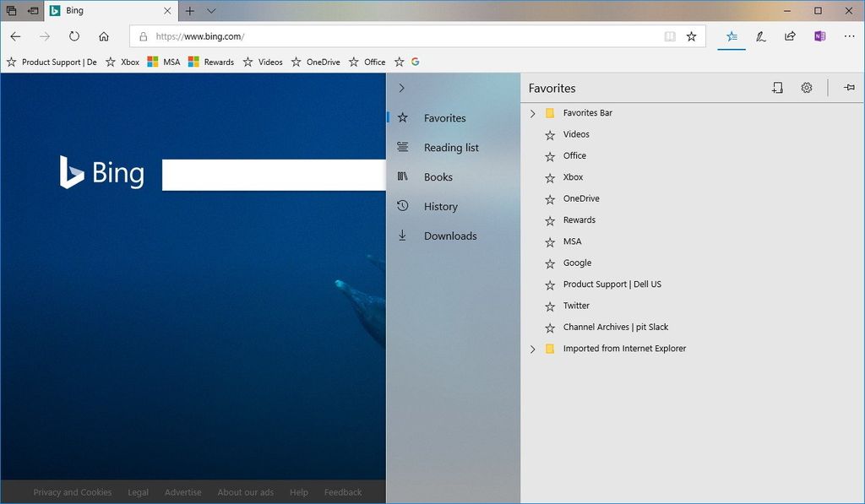Pin the Favorites pane open
The height and width of the screenshot is (504, 865).
click(x=849, y=87)
